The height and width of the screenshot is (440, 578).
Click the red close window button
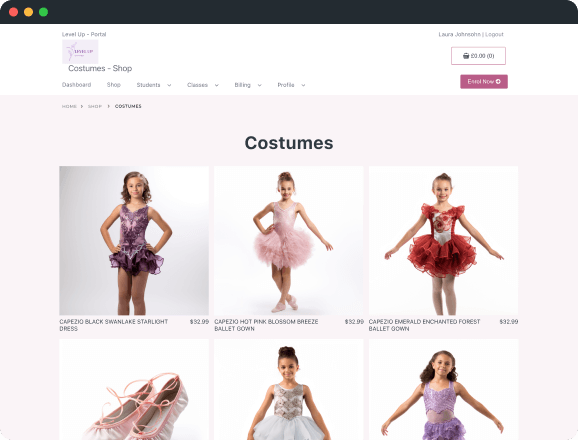point(14,12)
